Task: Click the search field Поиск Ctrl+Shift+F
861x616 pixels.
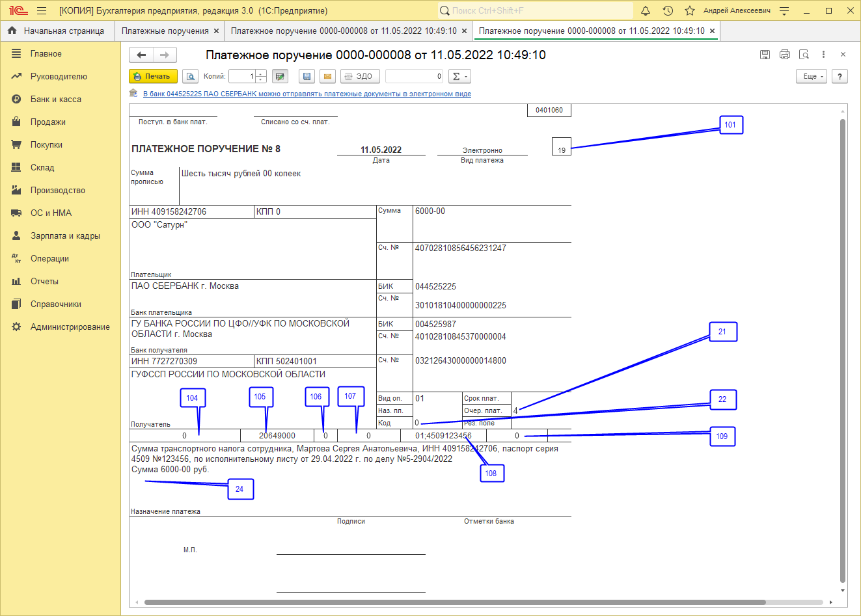Action: point(535,10)
